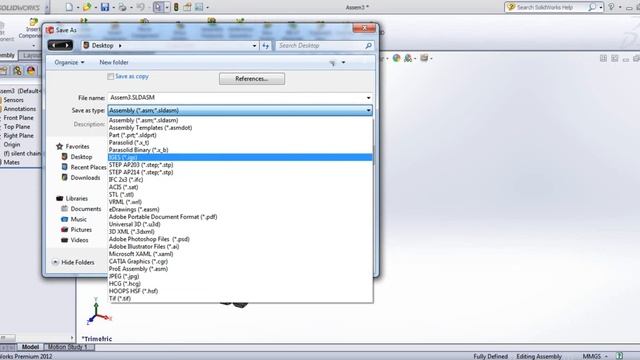Select STEP AP203 file type
Viewport: 640px width, 360px height.
240,165
